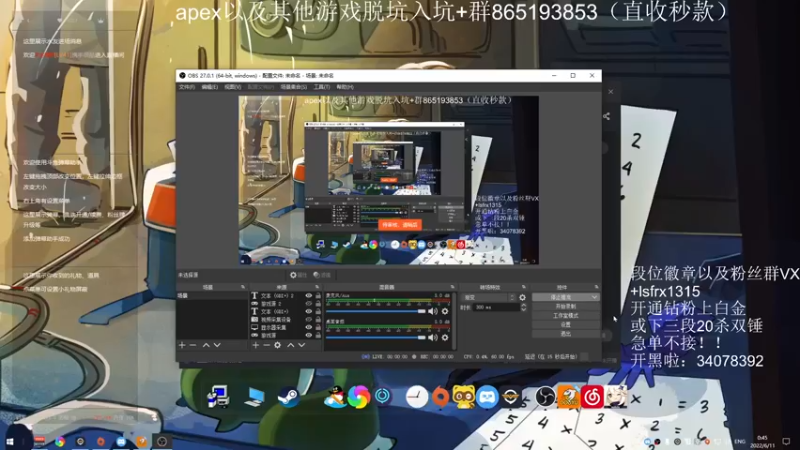
Task: Open the anime avatar icon in dock
Action: click(x=616, y=397)
